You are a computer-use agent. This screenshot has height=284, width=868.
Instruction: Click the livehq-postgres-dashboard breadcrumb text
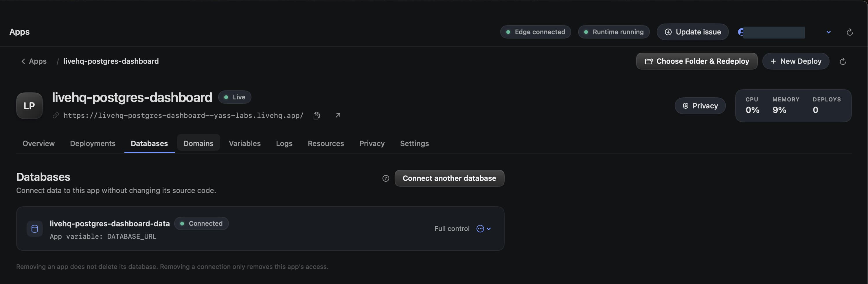click(x=111, y=61)
